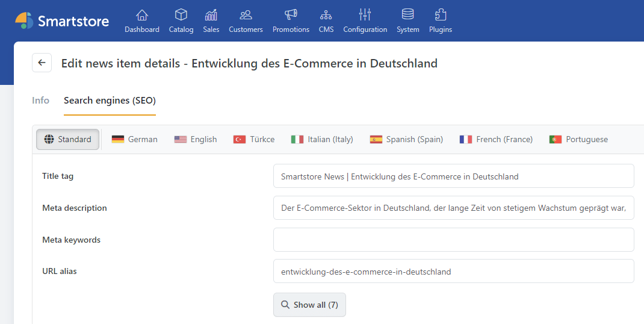Open the Catalog box icon
The width and height of the screenshot is (644, 324).
pos(181,15)
